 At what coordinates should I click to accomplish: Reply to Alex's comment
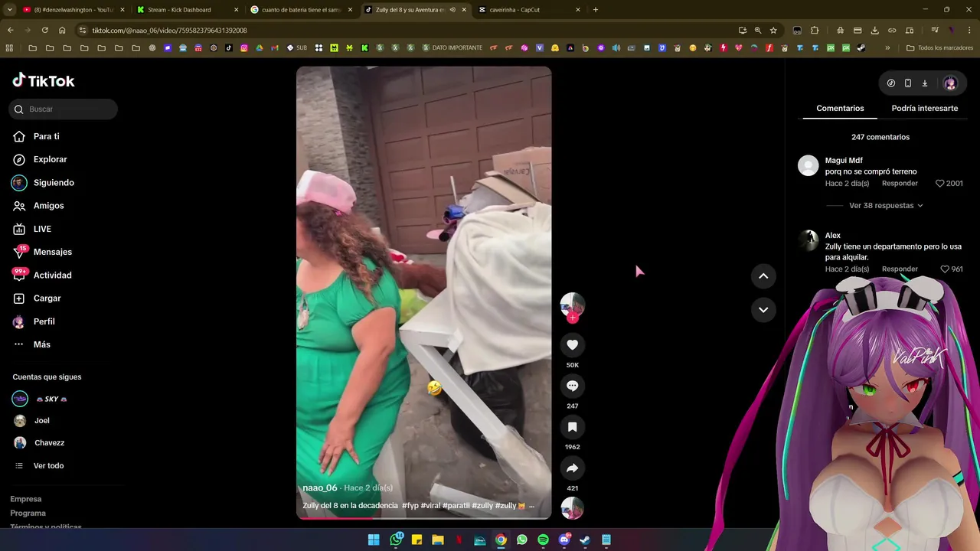(900, 269)
